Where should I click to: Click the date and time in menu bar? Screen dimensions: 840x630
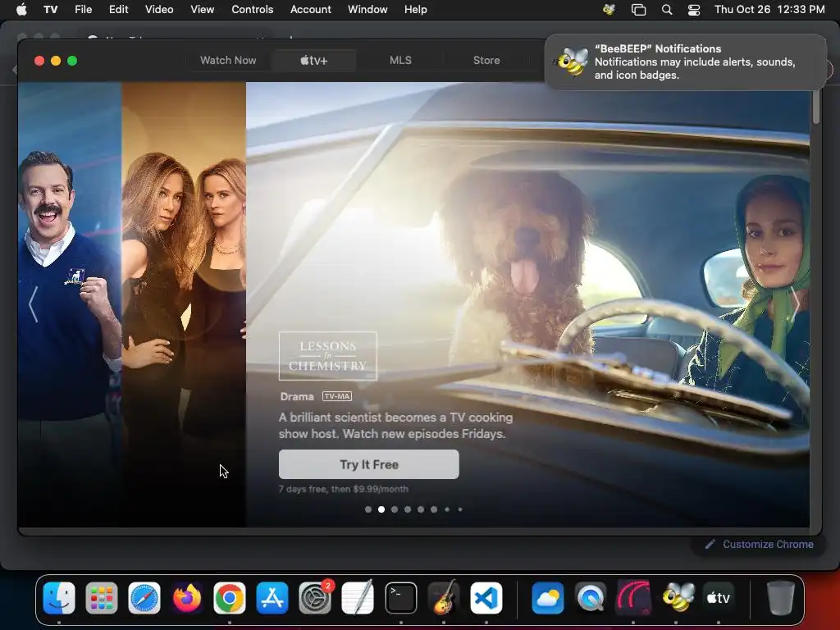click(x=769, y=9)
